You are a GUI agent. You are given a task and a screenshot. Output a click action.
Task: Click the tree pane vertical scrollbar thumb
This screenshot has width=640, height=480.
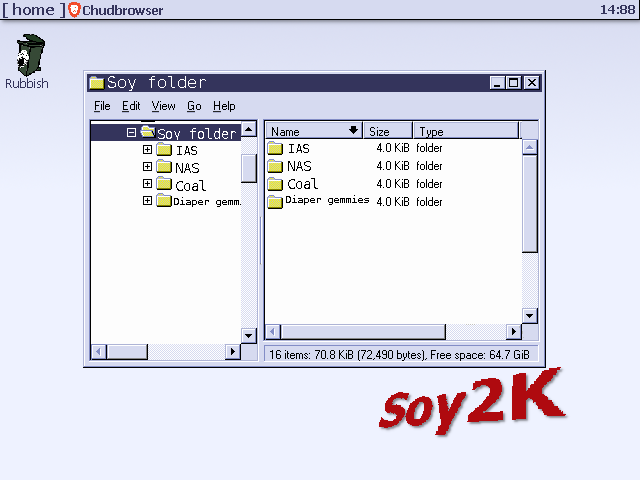(249, 168)
